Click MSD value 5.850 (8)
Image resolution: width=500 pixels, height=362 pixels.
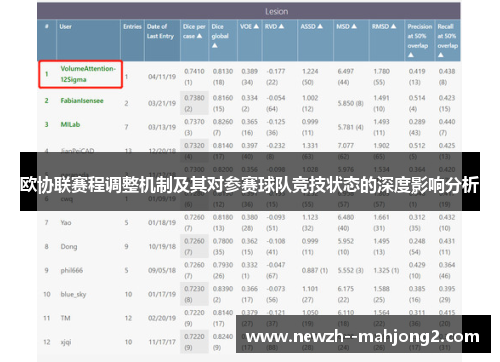click(351, 103)
